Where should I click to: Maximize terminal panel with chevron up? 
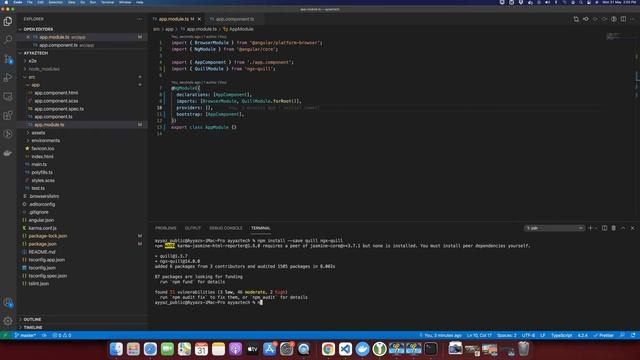click(623, 228)
